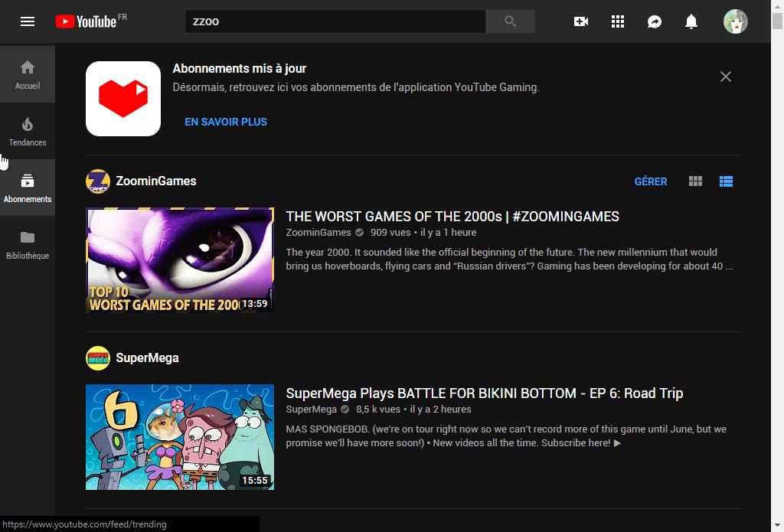Click the search magnifier button
The height and width of the screenshot is (532, 784).
coord(510,21)
